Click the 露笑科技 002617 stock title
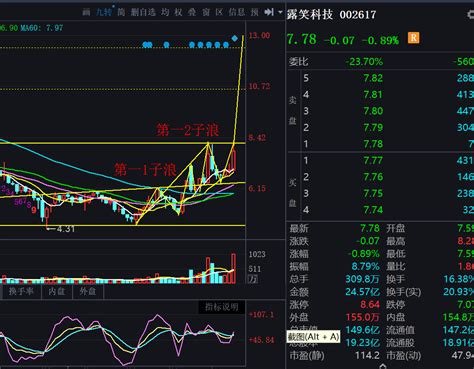This screenshot has width=474, height=369. pyautogui.click(x=331, y=14)
